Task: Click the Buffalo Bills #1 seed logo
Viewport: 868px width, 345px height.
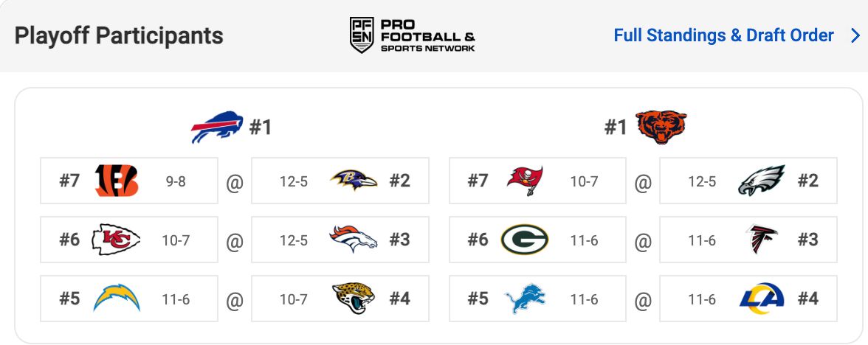Action: 217,127
